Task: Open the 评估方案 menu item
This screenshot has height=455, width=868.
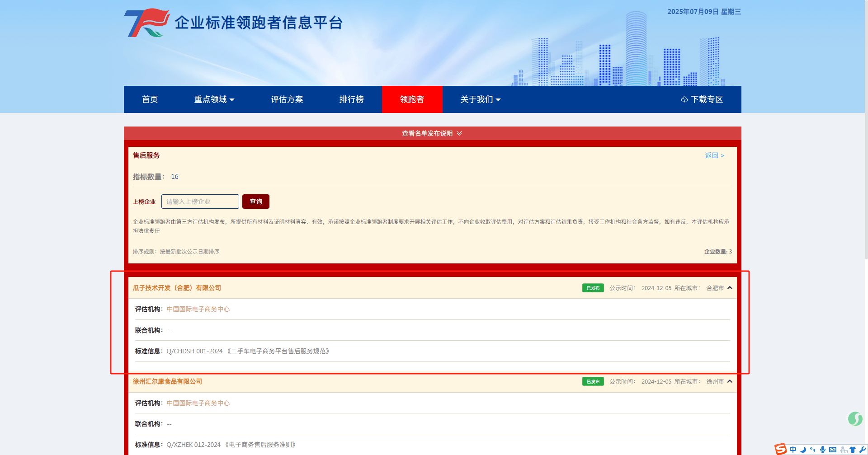Action: coord(287,99)
